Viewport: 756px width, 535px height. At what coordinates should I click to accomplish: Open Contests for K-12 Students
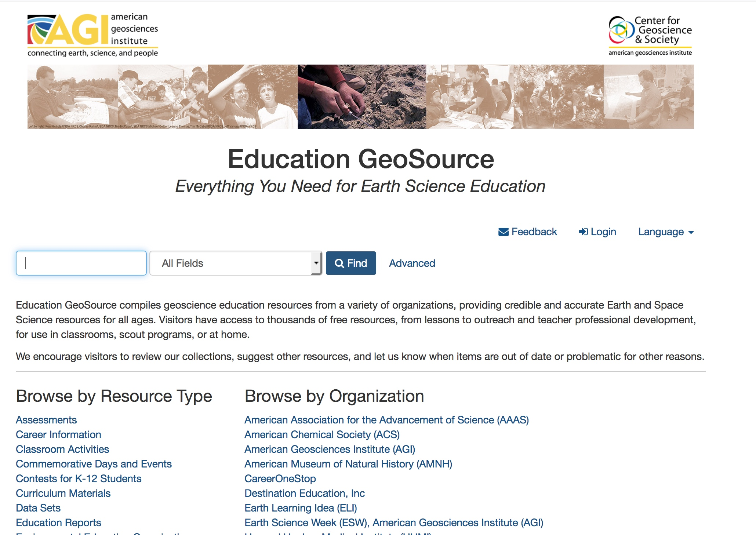(79, 478)
